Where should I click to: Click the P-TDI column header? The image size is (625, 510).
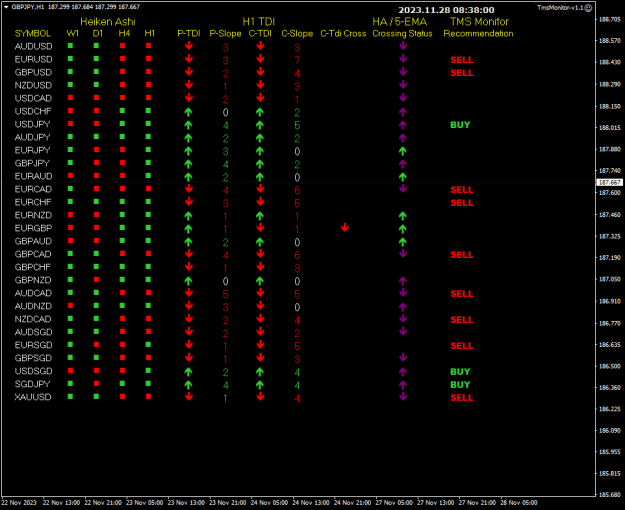189,33
